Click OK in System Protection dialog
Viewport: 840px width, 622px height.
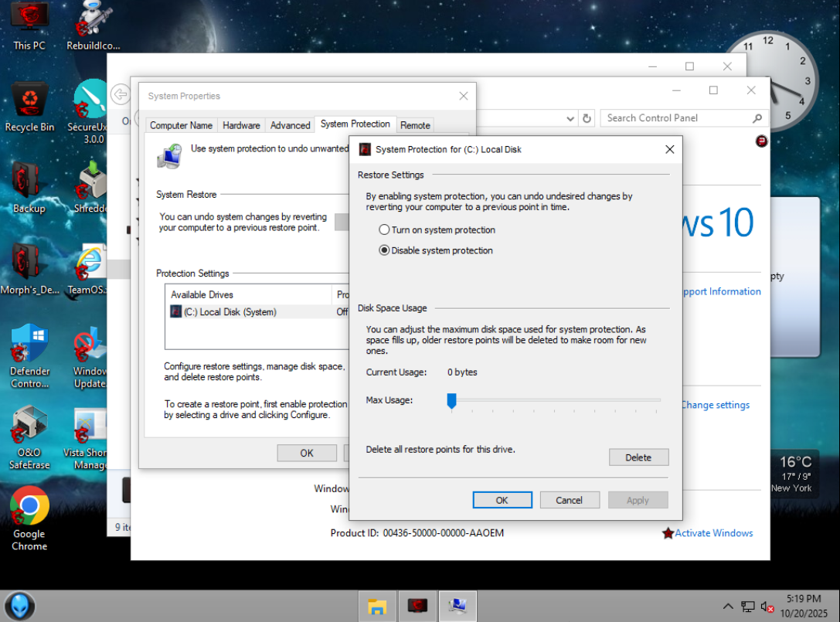502,500
